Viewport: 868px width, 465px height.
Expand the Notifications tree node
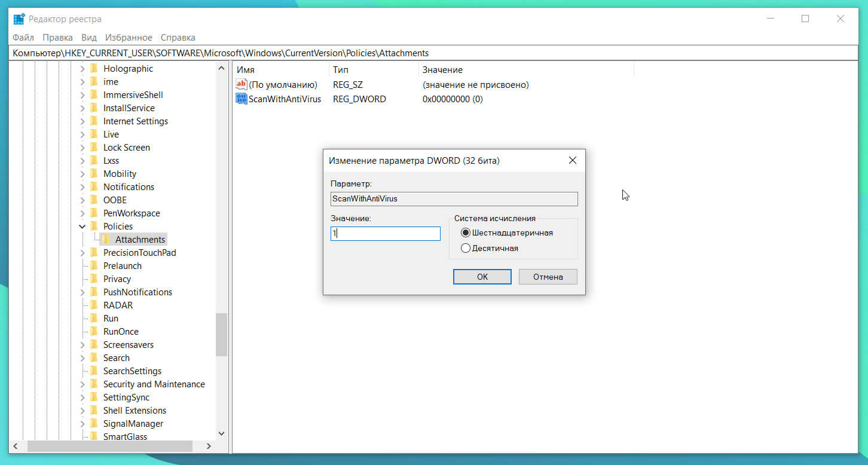pyautogui.click(x=82, y=187)
